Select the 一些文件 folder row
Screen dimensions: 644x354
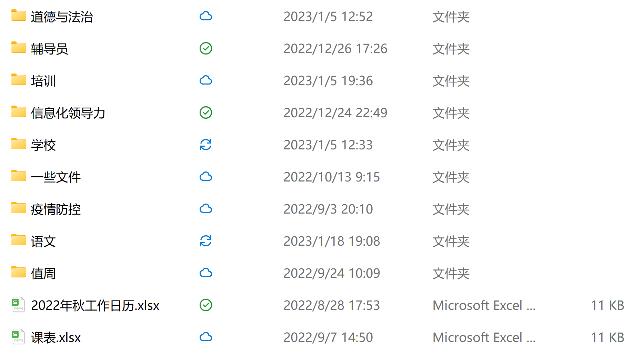point(56,177)
